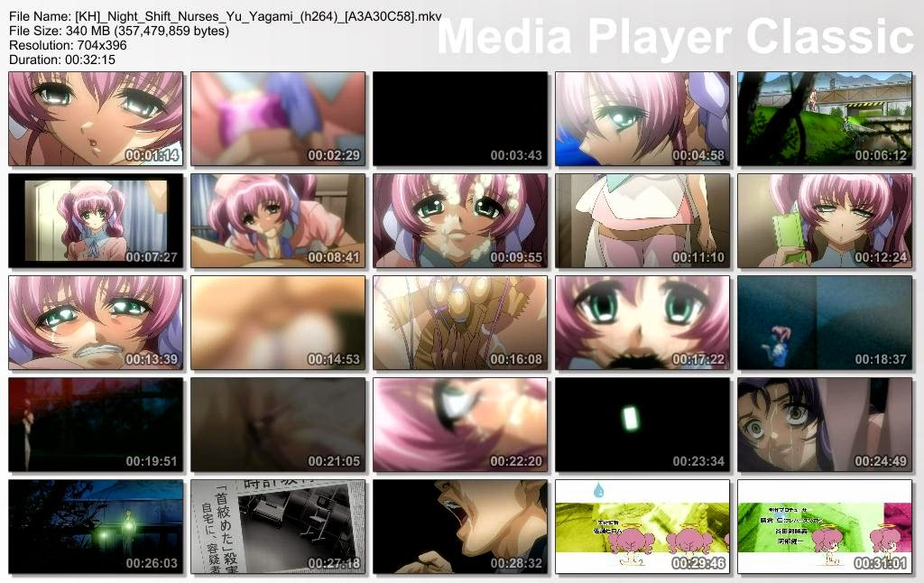Viewport: 924px width, 583px height.
Task: Pick the thumbnail stamped 00:07:27
Action: (x=96, y=221)
